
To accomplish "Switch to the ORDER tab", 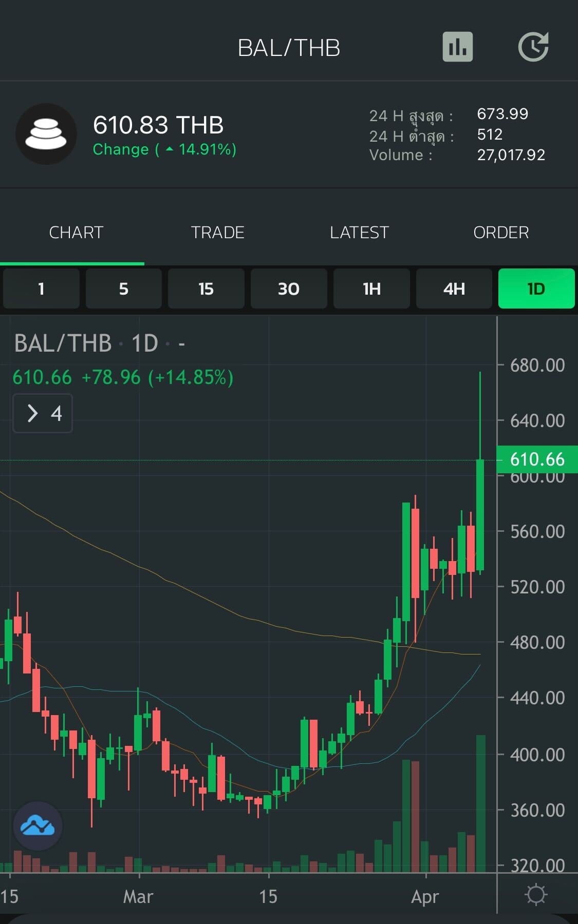I will [x=501, y=233].
